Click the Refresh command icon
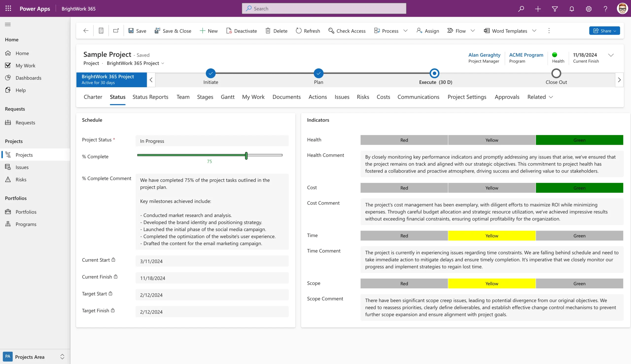 tap(298, 31)
